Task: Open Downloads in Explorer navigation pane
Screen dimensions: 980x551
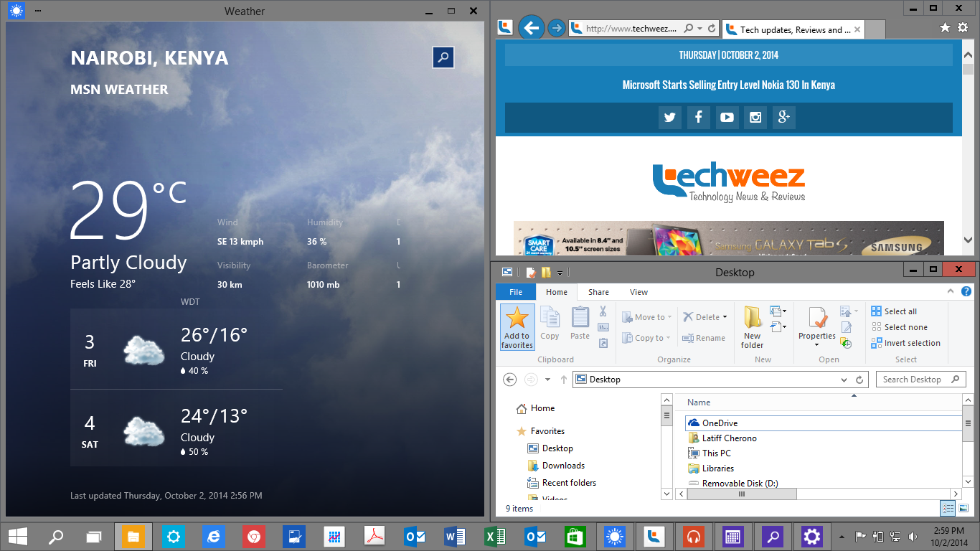Action: (563, 466)
